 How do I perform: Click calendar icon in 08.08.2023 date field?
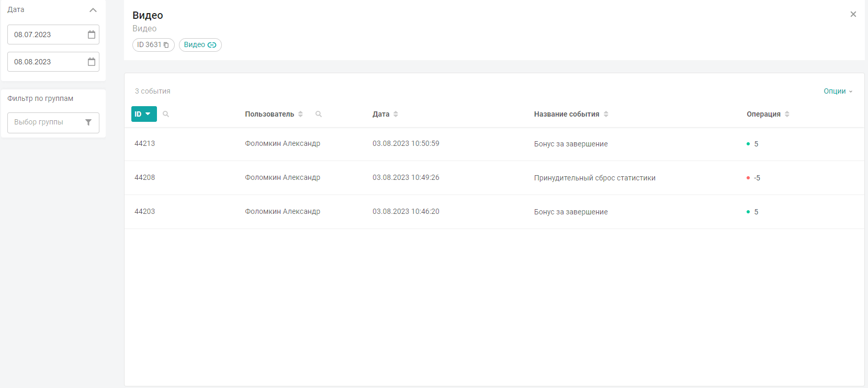(x=92, y=62)
